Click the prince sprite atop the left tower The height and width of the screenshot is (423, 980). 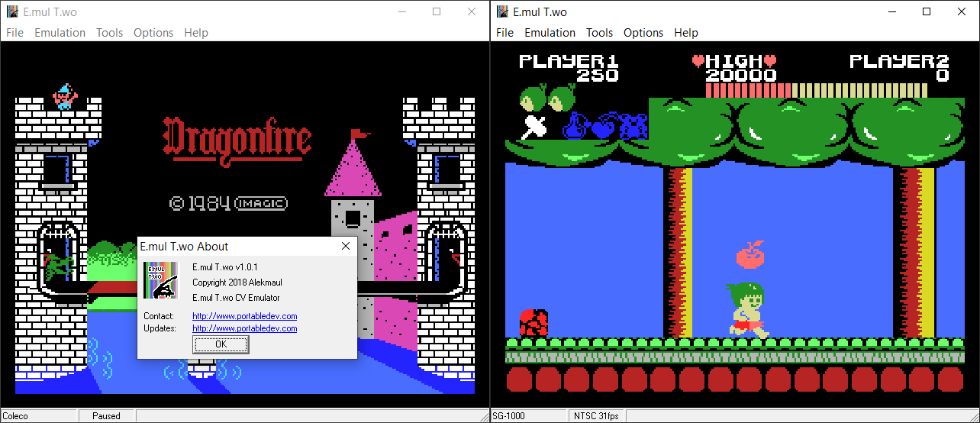click(x=64, y=96)
